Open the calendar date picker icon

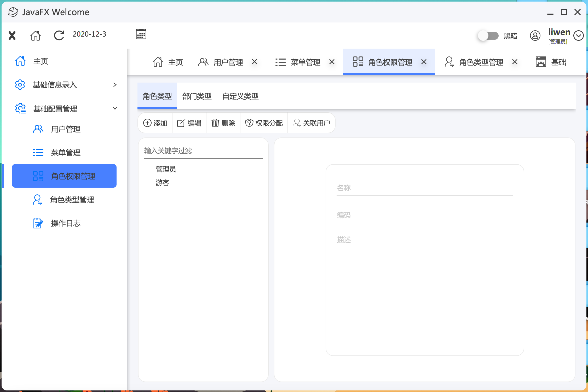point(141,34)
